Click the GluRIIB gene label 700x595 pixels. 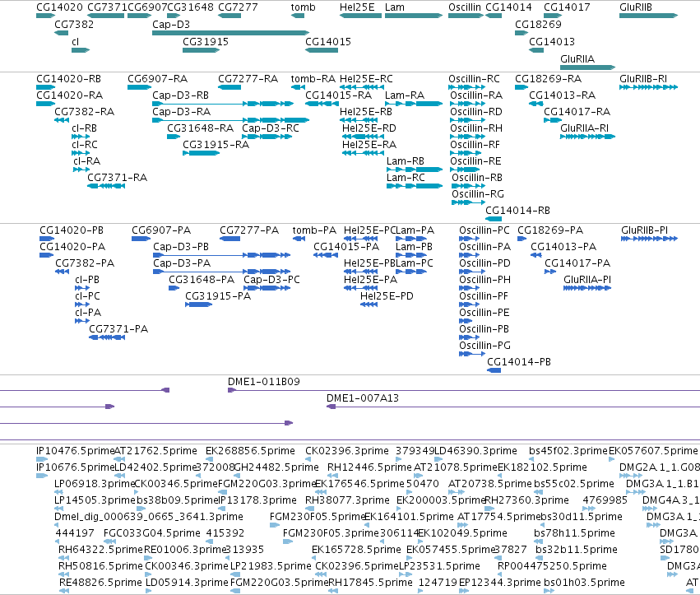[x=636, y=7]
